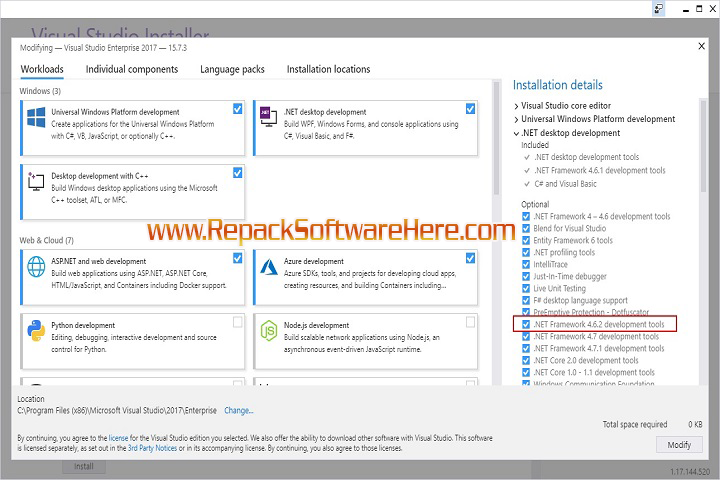This screenshot has width=720, height=480.
Task: Open the Language packs tab
Action: tap(232, 69)
